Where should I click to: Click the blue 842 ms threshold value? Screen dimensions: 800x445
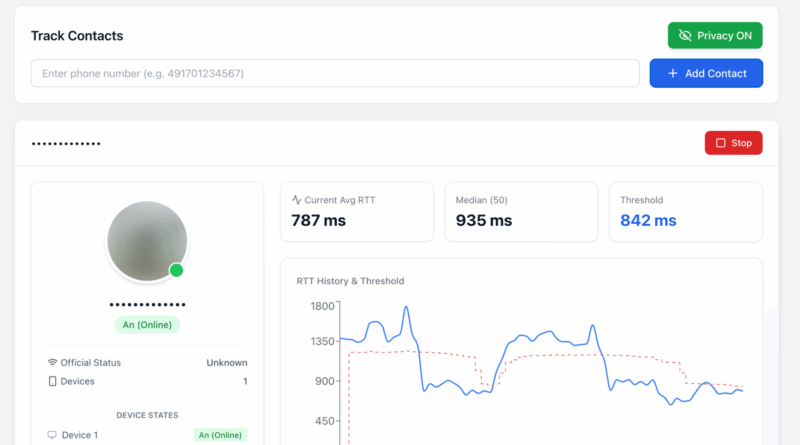pos(648,220)
